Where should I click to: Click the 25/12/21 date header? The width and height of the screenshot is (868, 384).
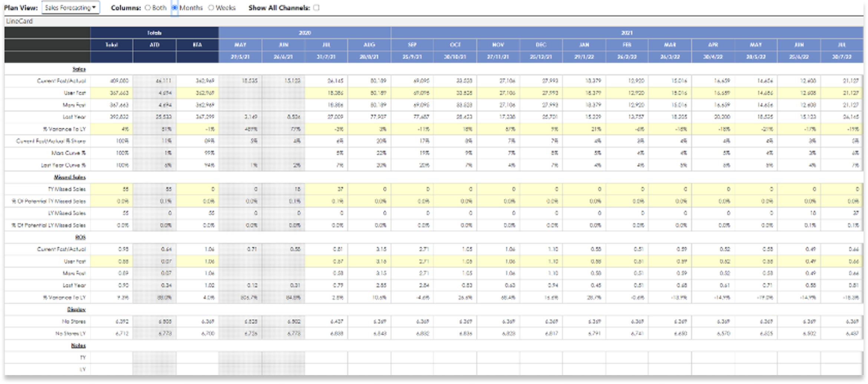(x=541, y=57)
